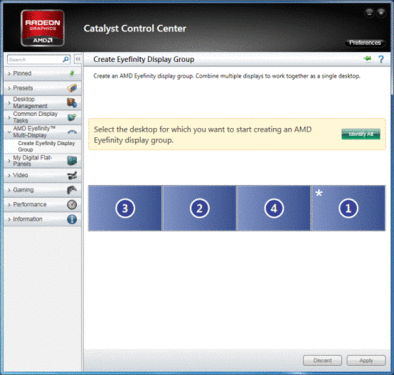The width and height of the screenshot is (394, 375).
Task: Click the Common Display Tasks icon
Action: coord(72,117)
